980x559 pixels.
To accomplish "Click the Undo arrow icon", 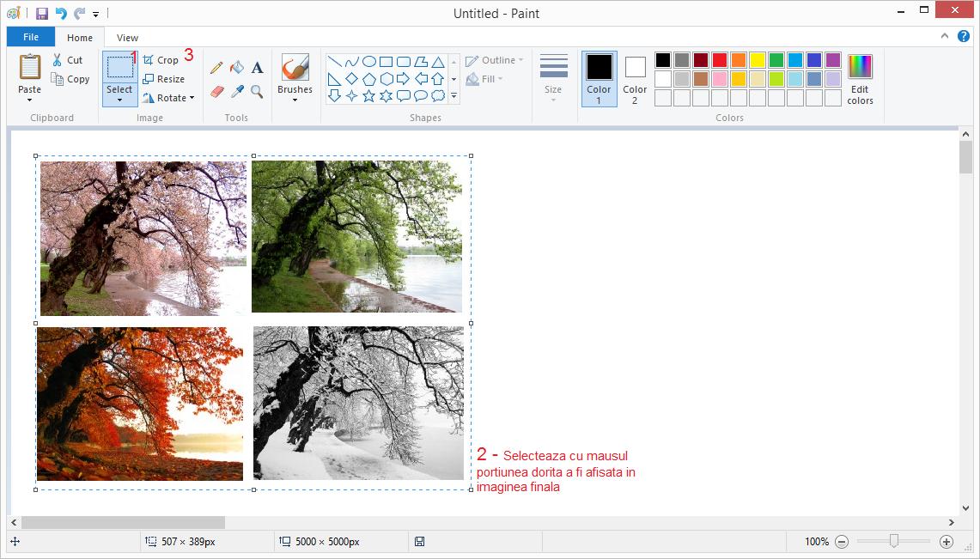I will pyautogui.click(x=61, y=13).
